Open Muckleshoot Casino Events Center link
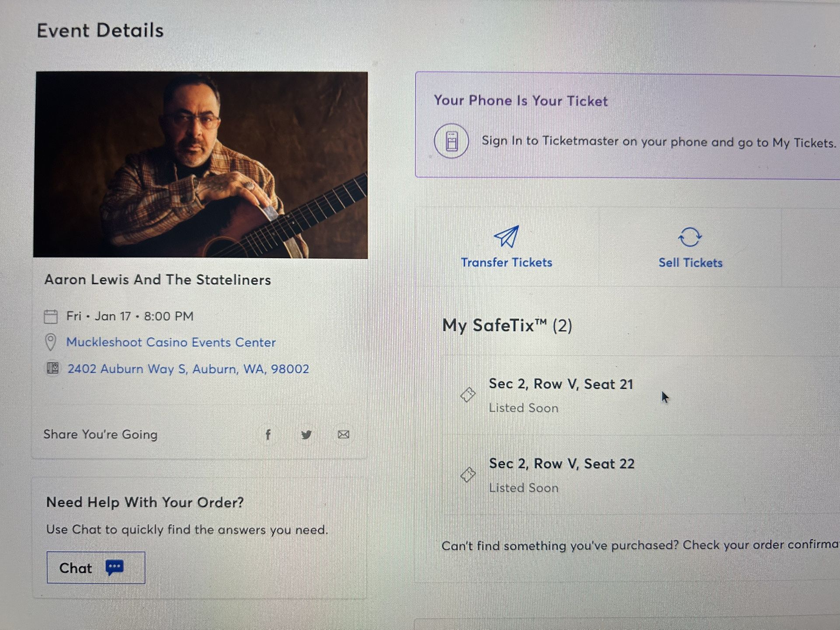This screenshot has height=630, width=840. point(171,342)
